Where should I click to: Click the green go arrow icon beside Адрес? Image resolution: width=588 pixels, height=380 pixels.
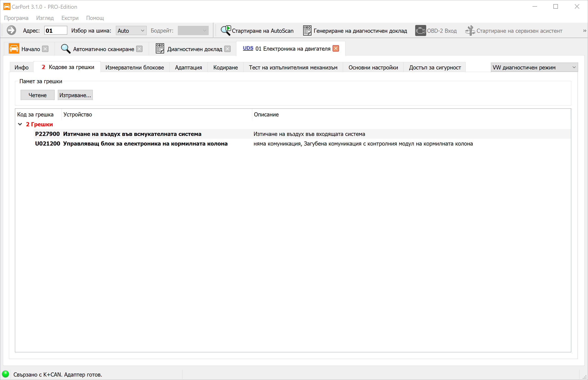[11, 31]
